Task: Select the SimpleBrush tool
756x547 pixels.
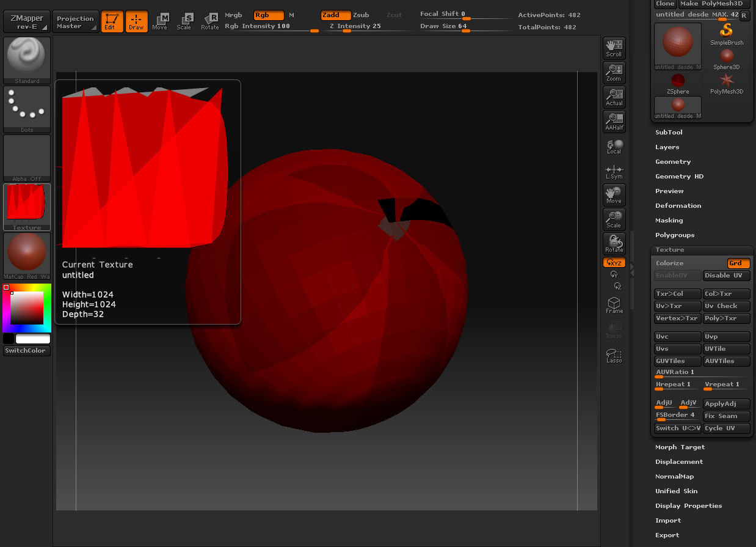Action: 727,34
